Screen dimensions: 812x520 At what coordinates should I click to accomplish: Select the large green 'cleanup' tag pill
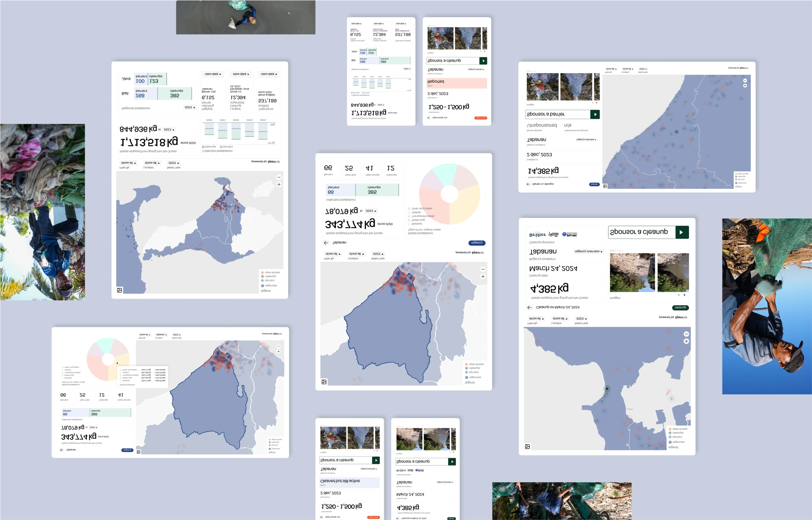click(x=680, y=307)
